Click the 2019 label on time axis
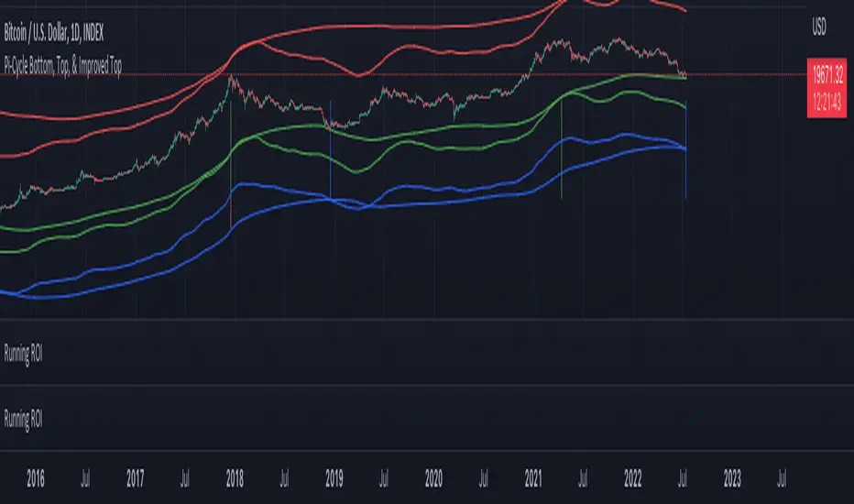 tap(334, 477)
